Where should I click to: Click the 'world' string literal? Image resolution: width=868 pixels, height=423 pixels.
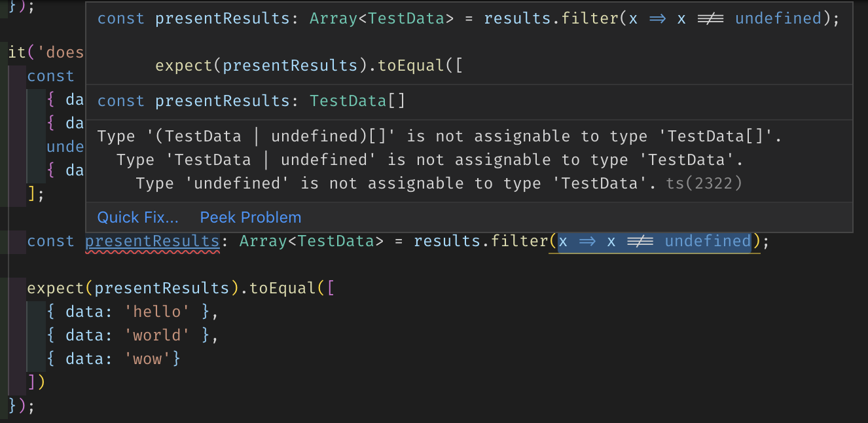pyautogui.click(x=152, y=335)
